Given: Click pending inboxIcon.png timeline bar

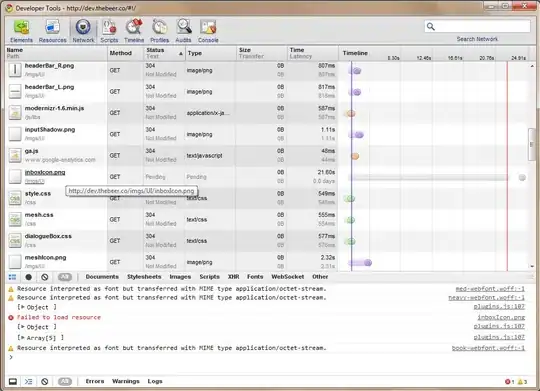Looking at the screenshot, I should click(429, 177).
